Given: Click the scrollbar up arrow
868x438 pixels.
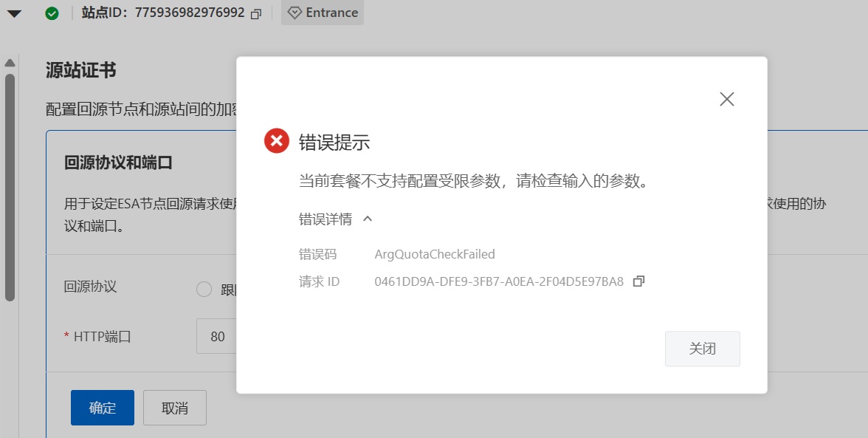Looking at the screenshot, I should click(10, 62).
